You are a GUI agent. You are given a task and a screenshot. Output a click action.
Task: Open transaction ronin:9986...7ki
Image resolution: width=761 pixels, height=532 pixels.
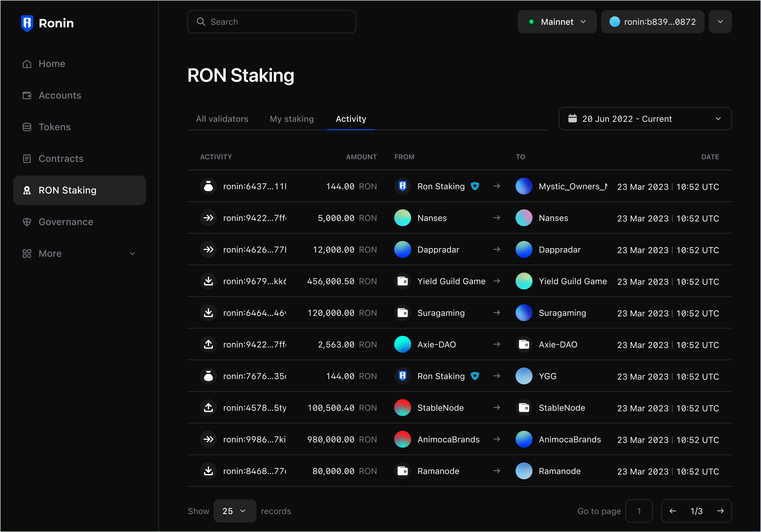coord(254,439)
